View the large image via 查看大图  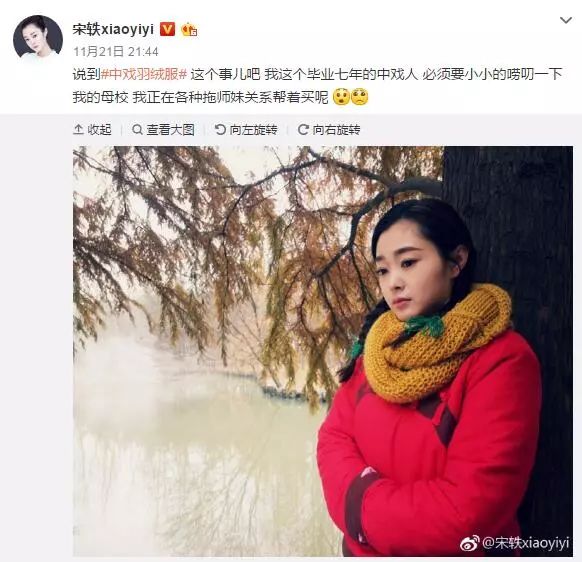click(x=163, y=130)
